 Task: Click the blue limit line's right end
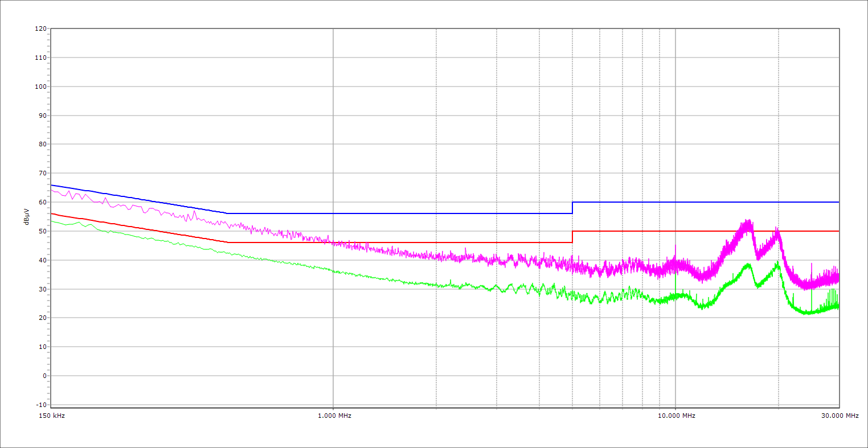click(x=838, y=202)
